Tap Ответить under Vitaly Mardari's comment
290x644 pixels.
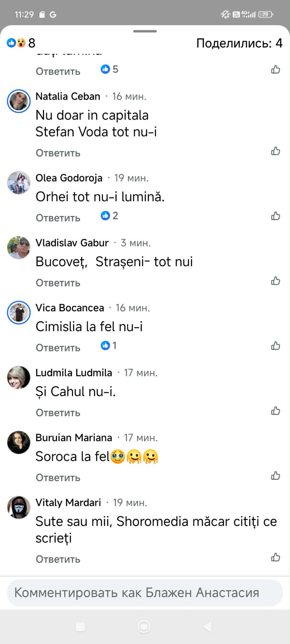58,559
